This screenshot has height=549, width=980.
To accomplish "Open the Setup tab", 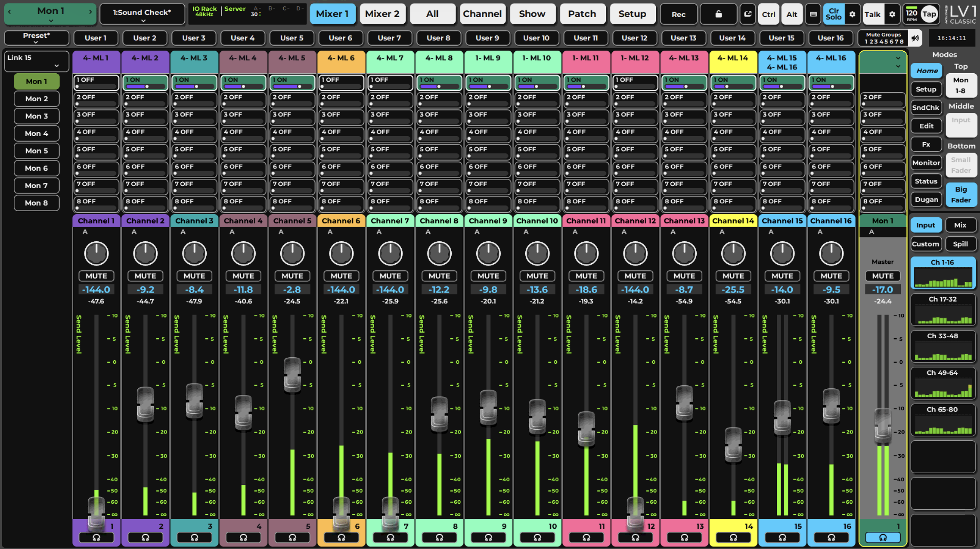I will [632, 14].
